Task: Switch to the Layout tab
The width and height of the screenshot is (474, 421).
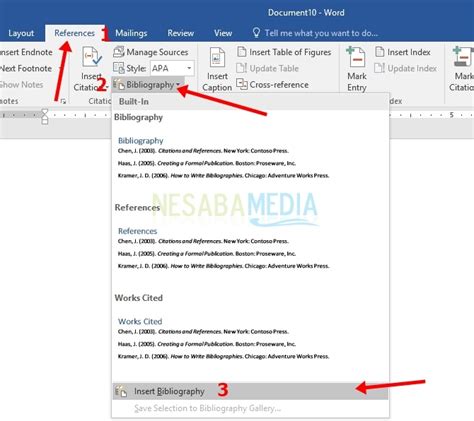Action: (x=21, y=33)
